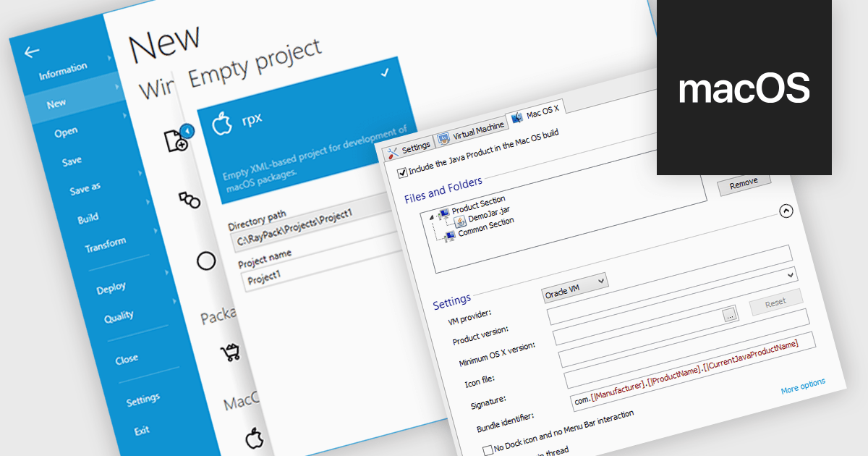Select 'Common Section' tree label
The width and height of the screenshot is (868, 456).
point(486,227)
